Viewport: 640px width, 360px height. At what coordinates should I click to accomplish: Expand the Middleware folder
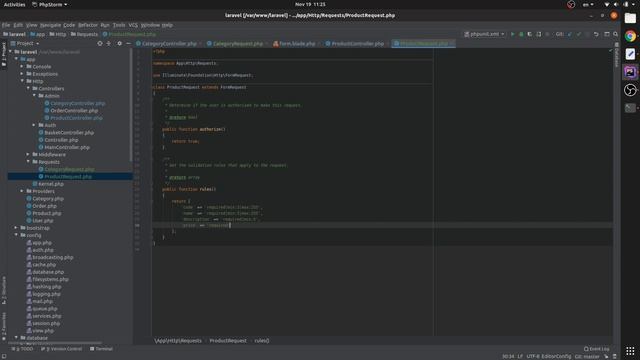coord(28,155)
